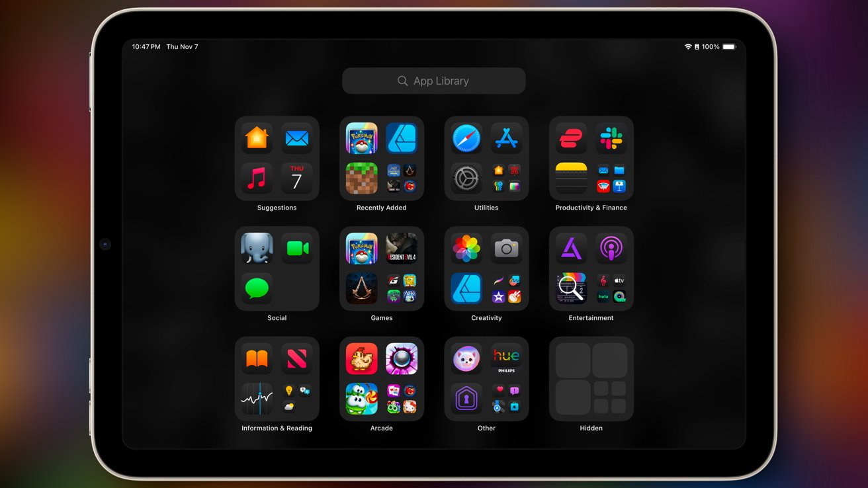Expand the Productivity & Finance icon cluster

pos(611,179)
